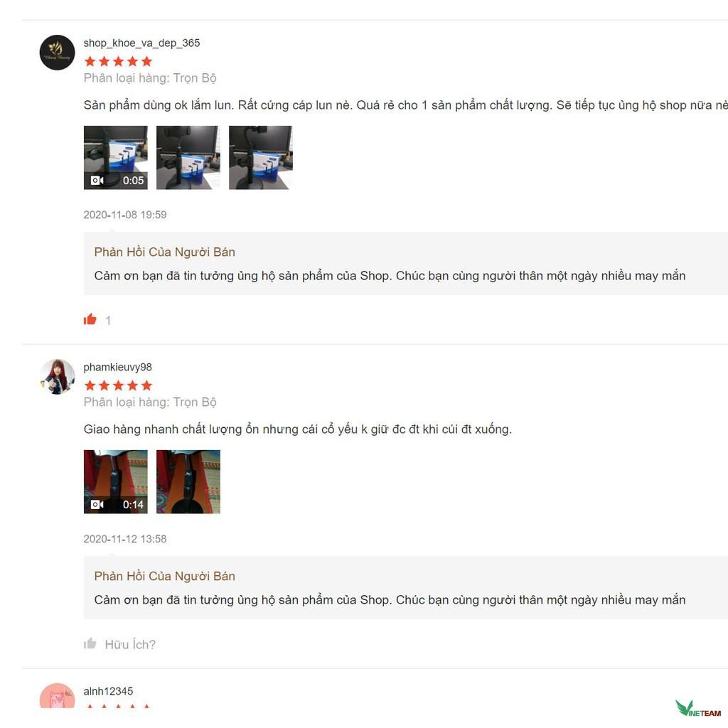Open alnh12345 pink profile avatar
This screenshot has width=728, height=728.
point(57,695)
